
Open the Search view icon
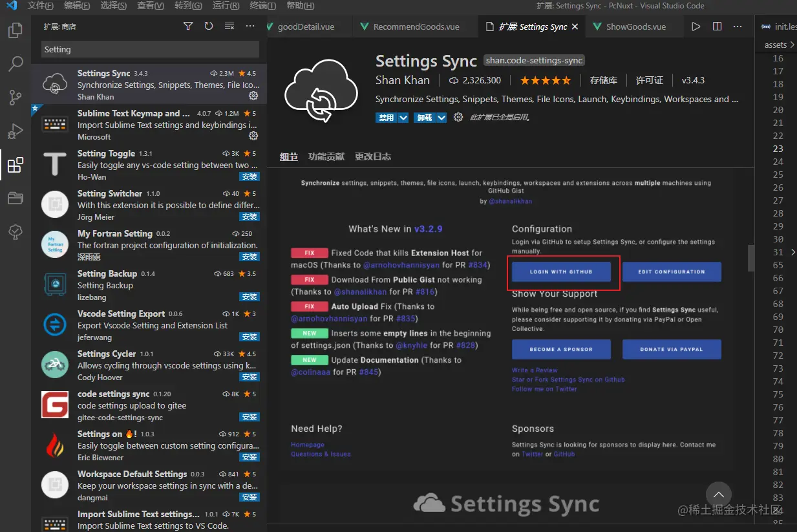coord(15,64)
